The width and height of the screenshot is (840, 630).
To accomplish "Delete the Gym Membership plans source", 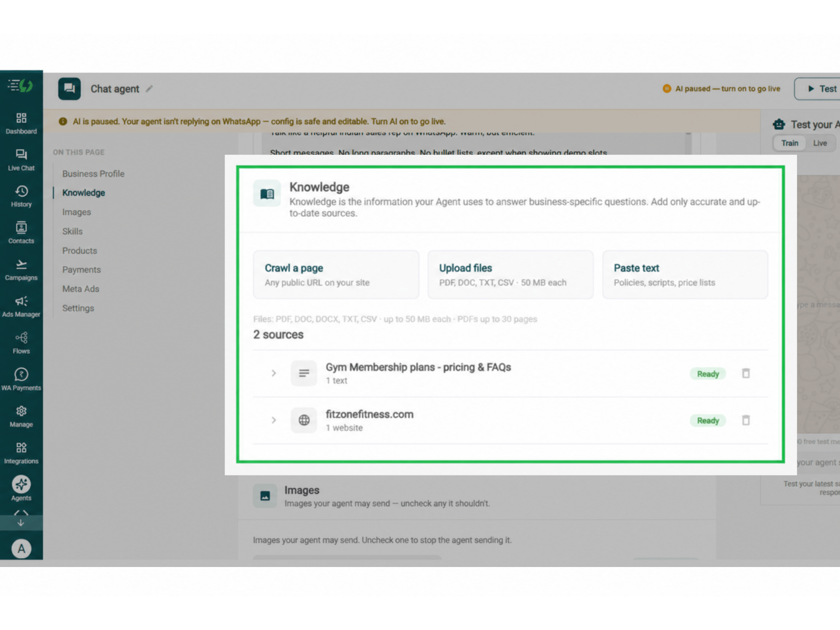I will pos(745,373).
